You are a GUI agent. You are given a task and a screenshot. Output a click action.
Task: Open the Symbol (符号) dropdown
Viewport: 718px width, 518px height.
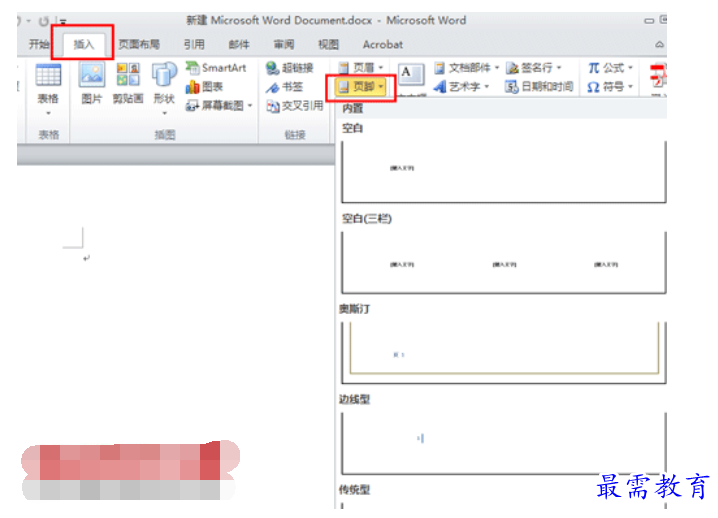(610, 87)
